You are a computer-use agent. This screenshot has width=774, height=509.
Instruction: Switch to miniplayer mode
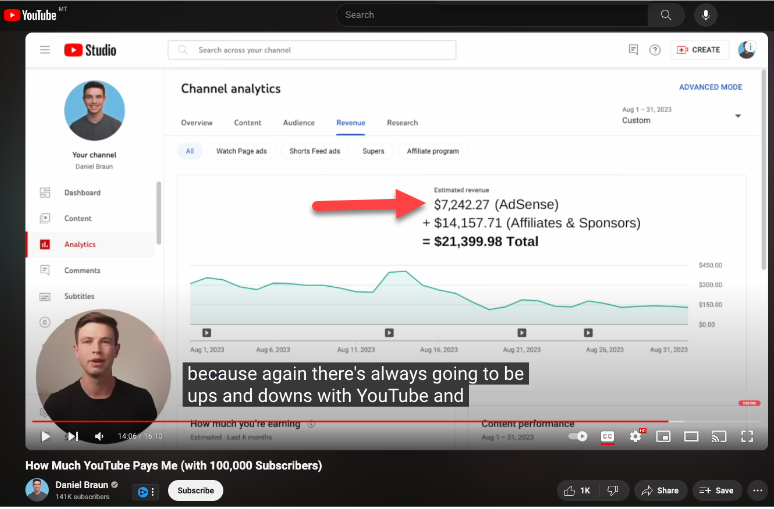663,436
